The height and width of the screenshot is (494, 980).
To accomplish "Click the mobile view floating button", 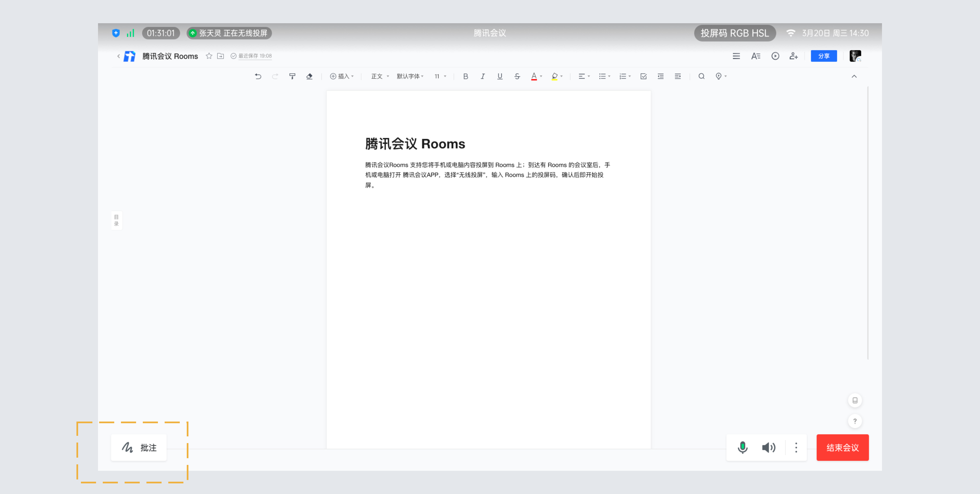I will click(x=855, y=401).
